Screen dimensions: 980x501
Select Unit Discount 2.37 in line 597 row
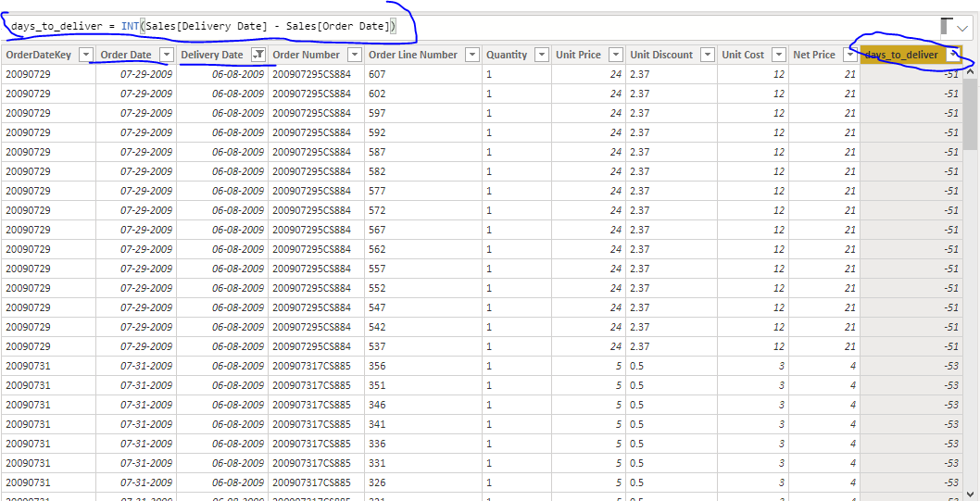[672, 113]
